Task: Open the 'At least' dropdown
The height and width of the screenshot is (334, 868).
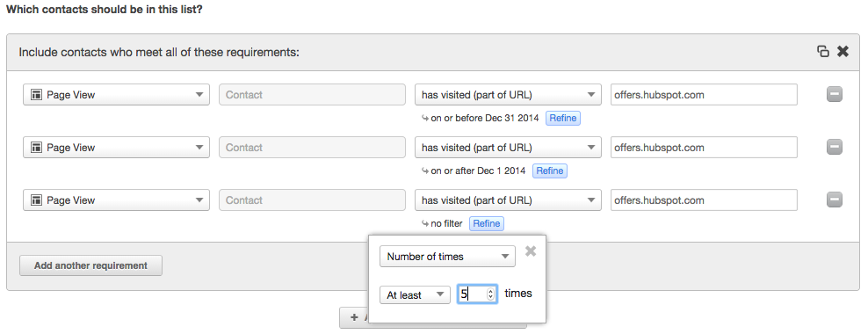Action: pyautogui.click(x=416, y=294)
